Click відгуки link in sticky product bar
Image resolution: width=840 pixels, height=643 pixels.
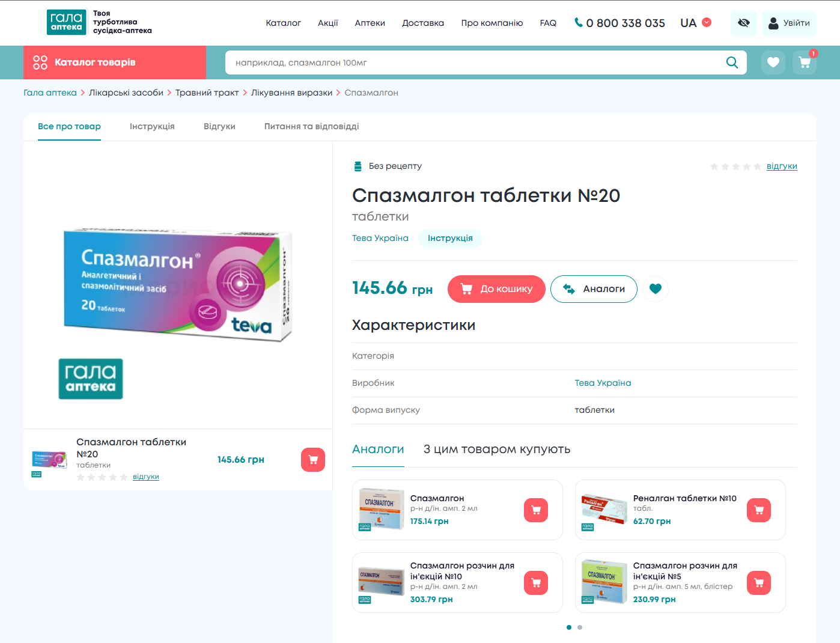point(146,477)
